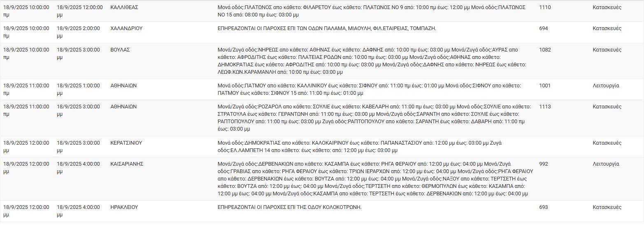This screenshot has height=232, width=644.
Task: Click the ΗΡΑΚΛΕΙΟΥ municipality entry
Action: pos(124,207)
